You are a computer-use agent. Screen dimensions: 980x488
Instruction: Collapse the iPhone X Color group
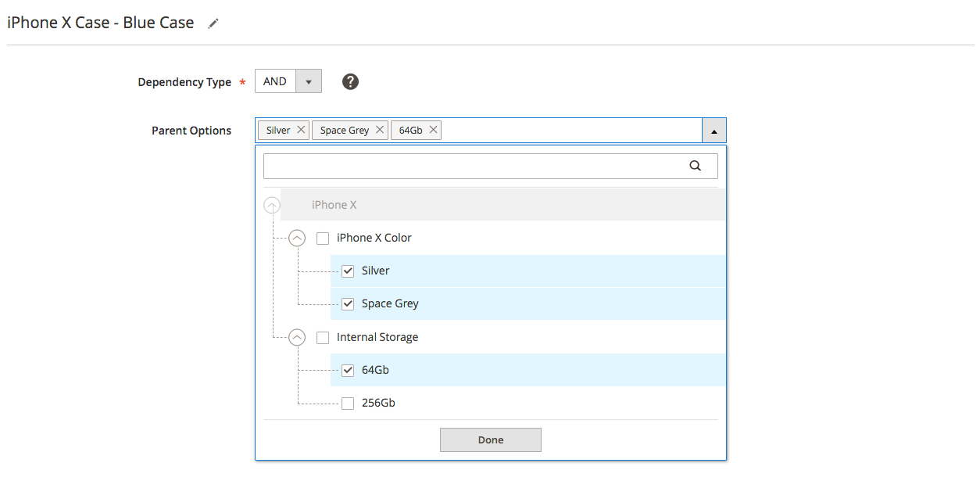297,239
